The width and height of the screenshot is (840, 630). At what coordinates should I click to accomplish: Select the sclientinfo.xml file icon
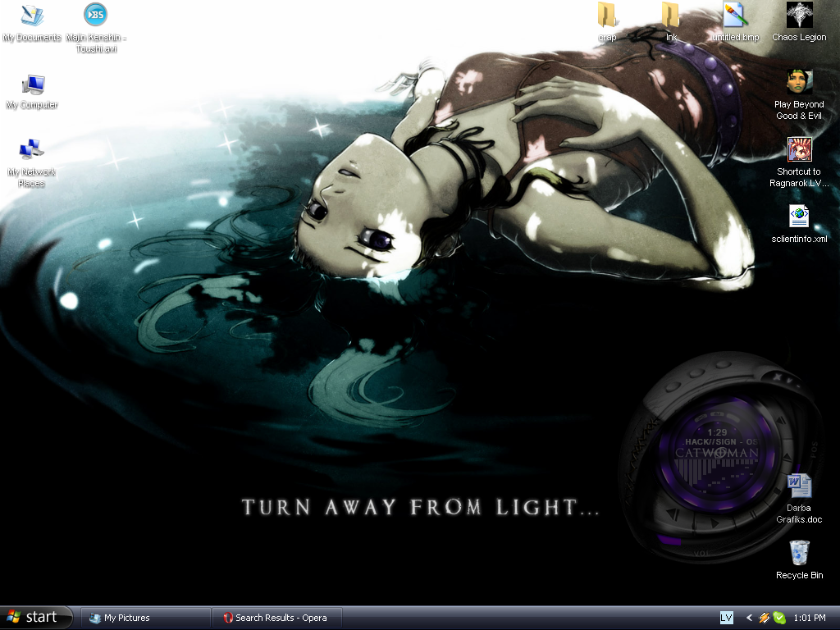799,225
